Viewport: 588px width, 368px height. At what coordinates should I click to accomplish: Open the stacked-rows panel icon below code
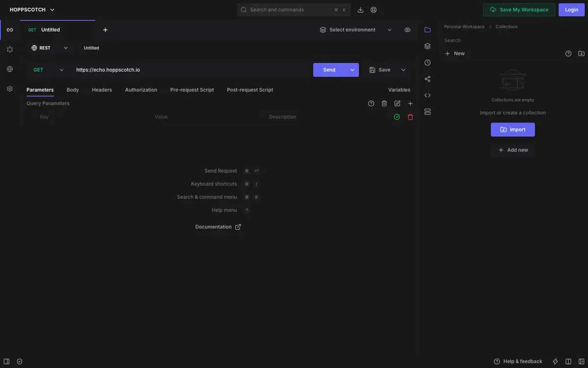click(427, 112)
